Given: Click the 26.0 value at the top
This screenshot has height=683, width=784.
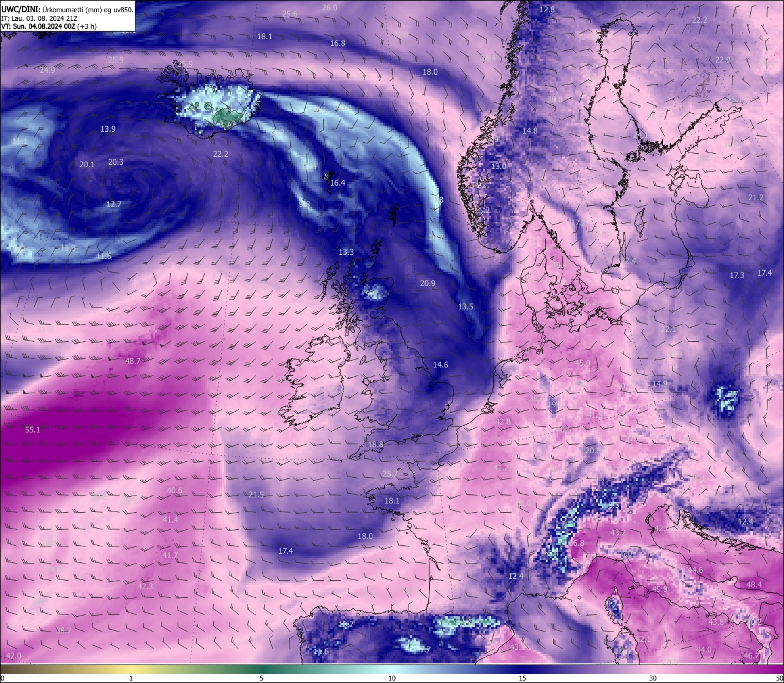Looking at the screenshot, I should [x=330, y=8].
